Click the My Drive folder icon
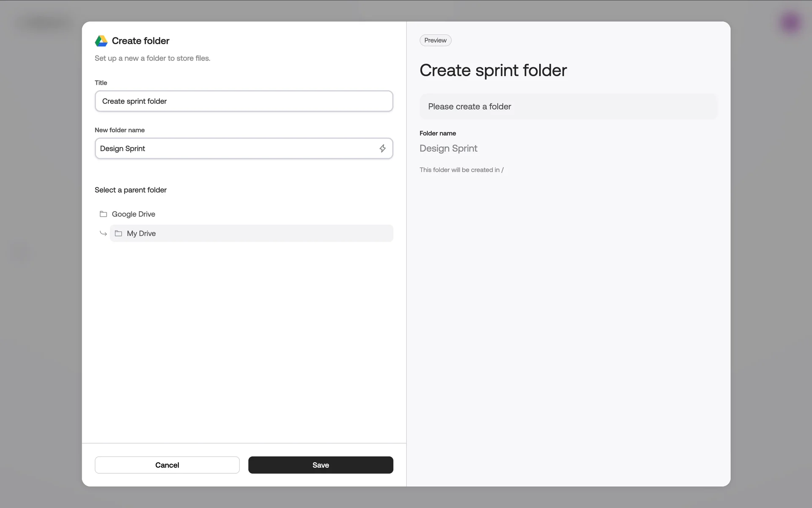Viewport: 812px width, 508px height. coord(118,234)
